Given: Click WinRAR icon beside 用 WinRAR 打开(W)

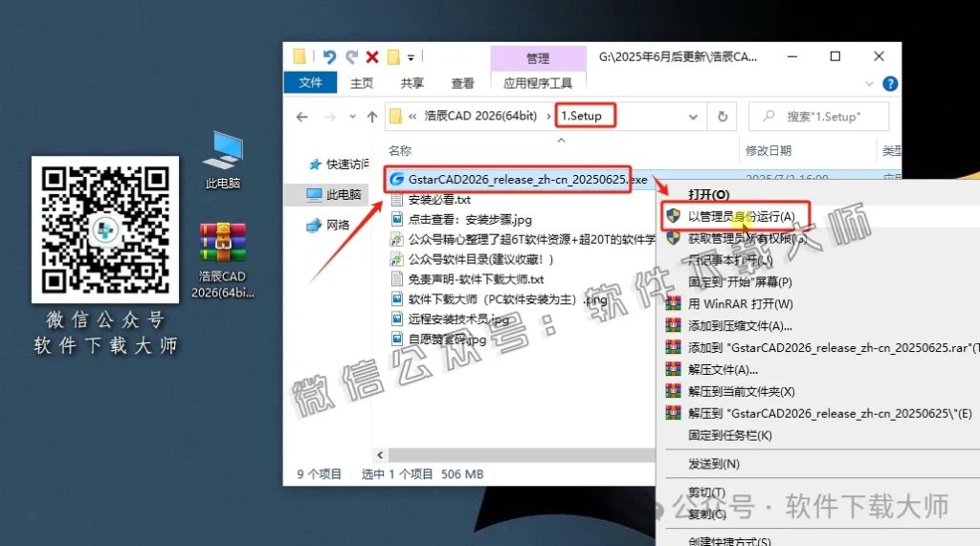Looking at the screenshot, I should tap(673, 304).
